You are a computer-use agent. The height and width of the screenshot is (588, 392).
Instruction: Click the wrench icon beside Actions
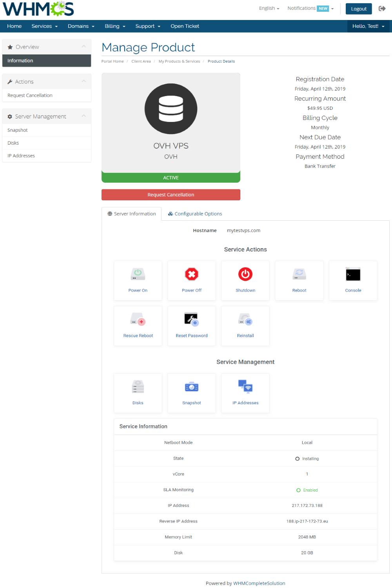click(x=10, y=82)
